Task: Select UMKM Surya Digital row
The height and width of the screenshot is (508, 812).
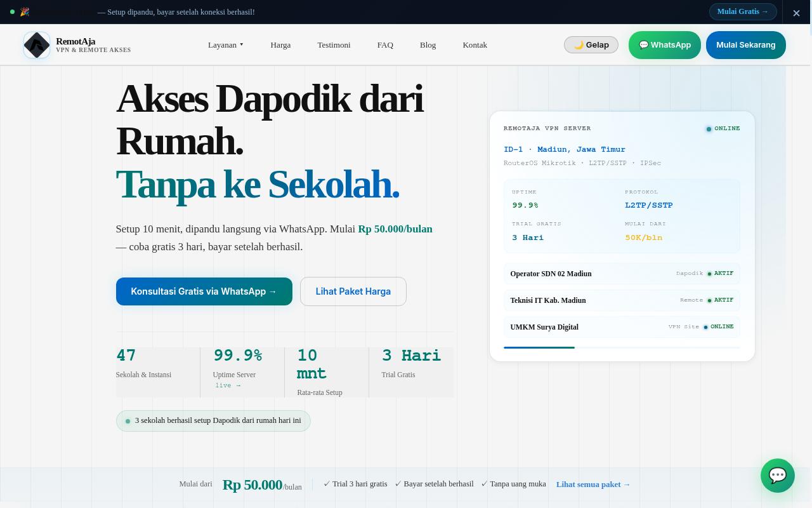Action: (x=622, y=327)
